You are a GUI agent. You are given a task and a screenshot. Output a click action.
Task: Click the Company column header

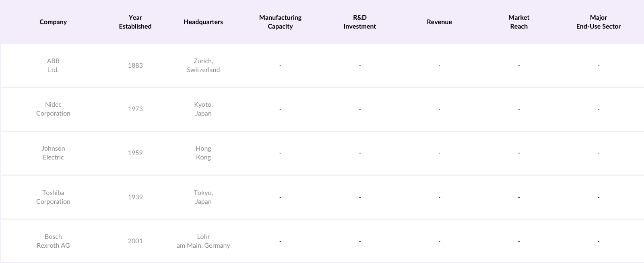click(53, 22)
